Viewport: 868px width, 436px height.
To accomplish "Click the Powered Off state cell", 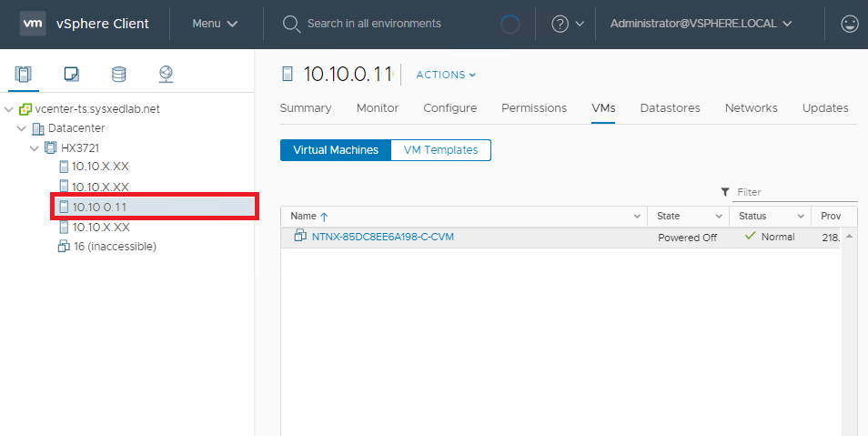I will (688, 238).
